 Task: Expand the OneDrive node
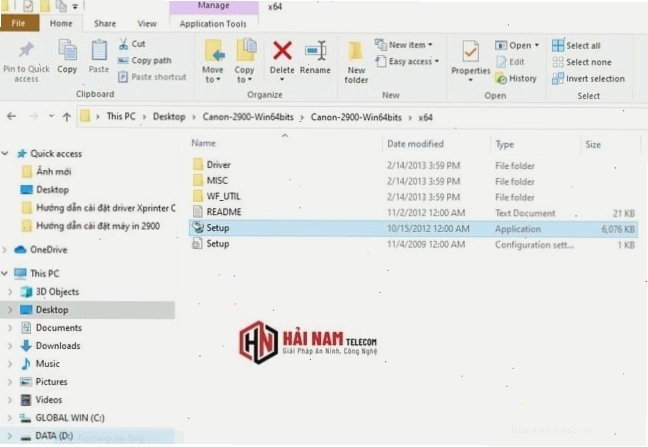(5, 250)
